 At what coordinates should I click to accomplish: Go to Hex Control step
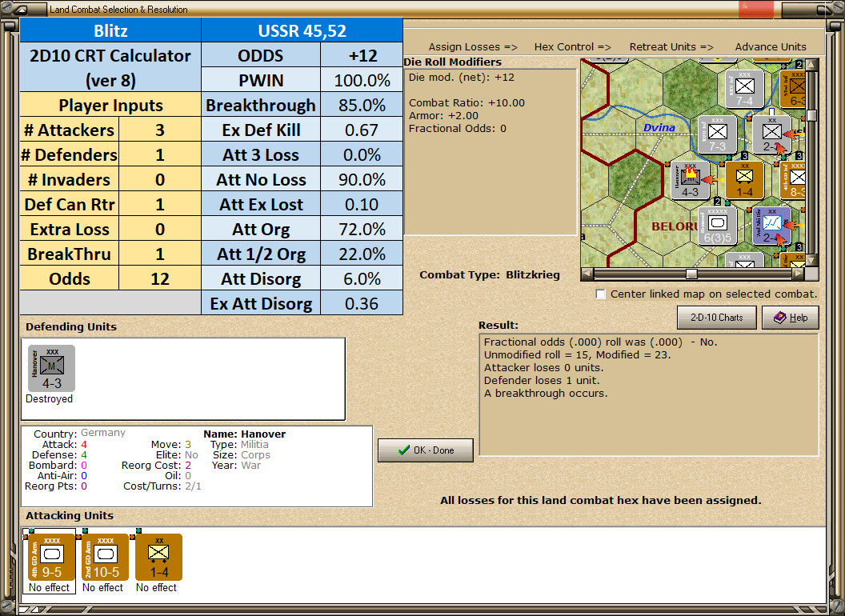pyautogui.click(x=572, y=47)
